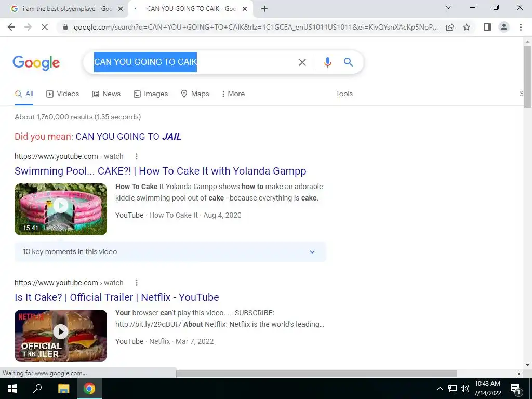This screenshot has width=532, height=399.
Task: Select the All results tab
Action: coord(24,94)
